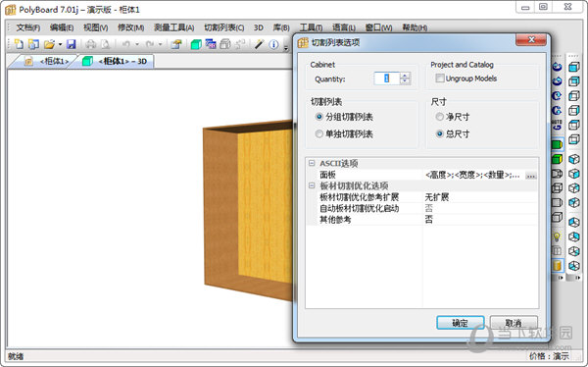Click the magic wand toolbar icon
This screenshot has width=588, height=367.
pyautogui.click(x=259, y=44)
